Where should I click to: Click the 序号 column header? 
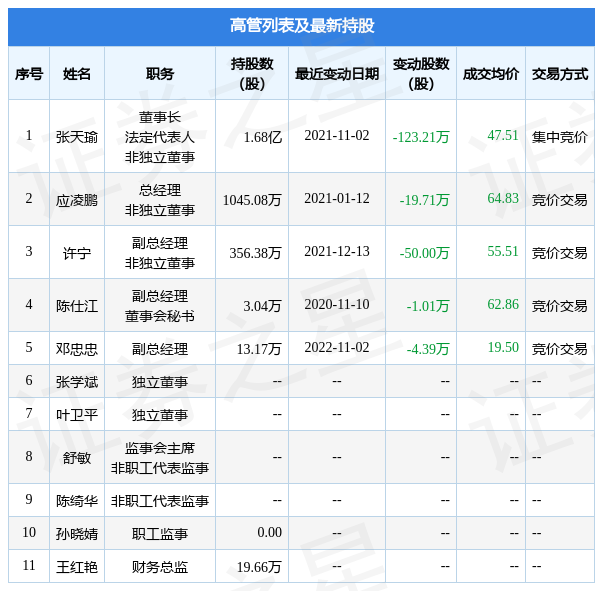tap(29, 73)
